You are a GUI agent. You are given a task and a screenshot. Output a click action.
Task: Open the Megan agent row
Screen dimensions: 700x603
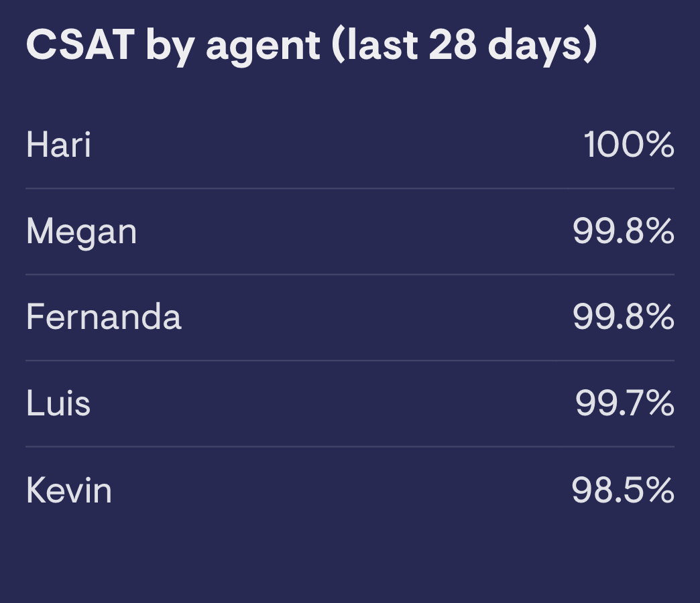click(x=350, y=231)
